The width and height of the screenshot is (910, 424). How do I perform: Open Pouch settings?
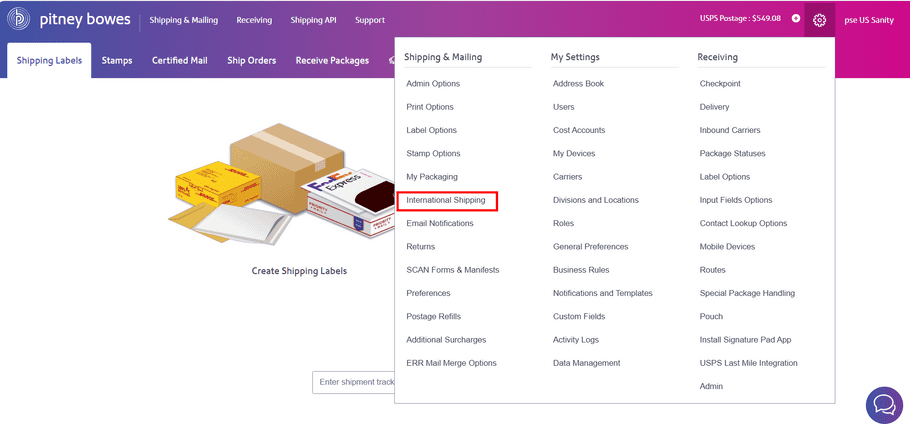tap(712, 316)
